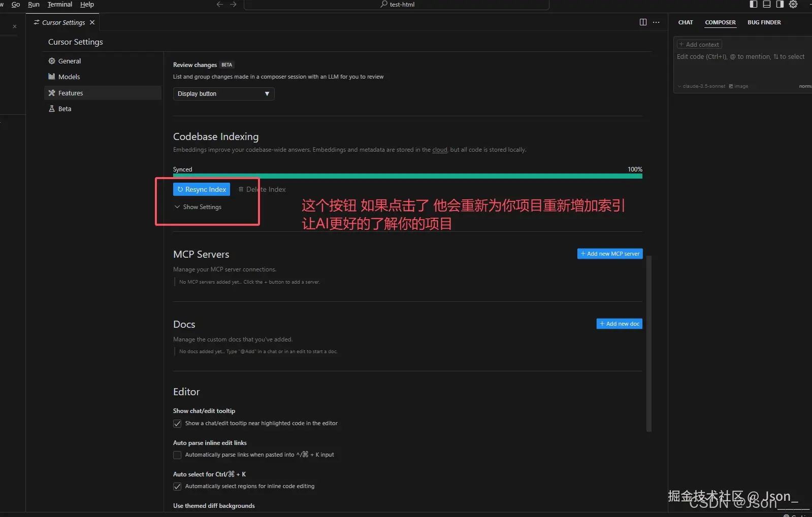
Task: Click the Cursor Settings page title
Action: 76,42
